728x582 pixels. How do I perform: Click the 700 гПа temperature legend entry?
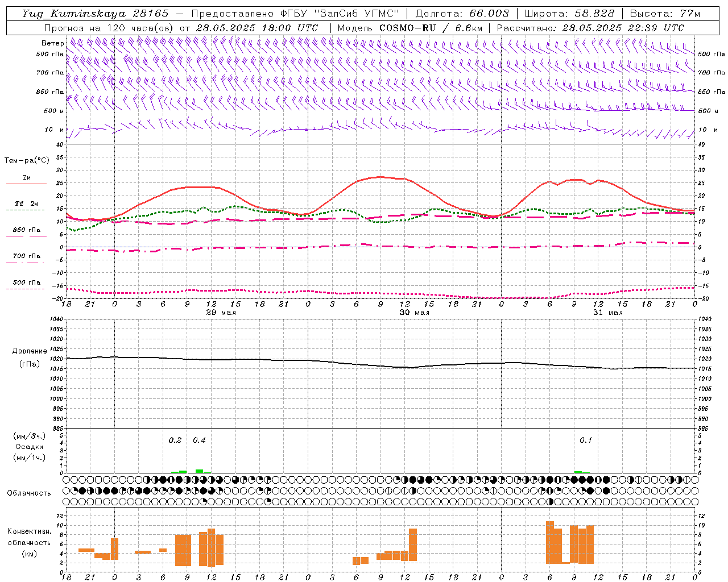26,256
